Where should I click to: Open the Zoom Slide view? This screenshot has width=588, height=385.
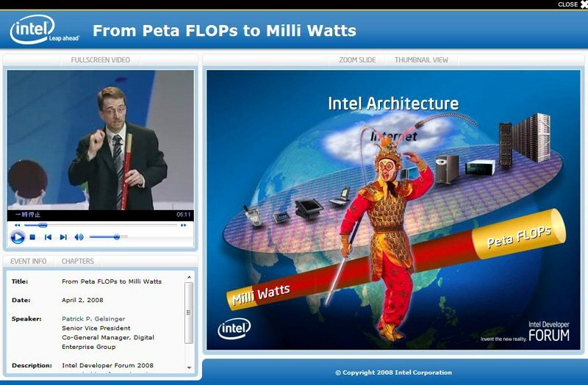(x=357, y=60)
